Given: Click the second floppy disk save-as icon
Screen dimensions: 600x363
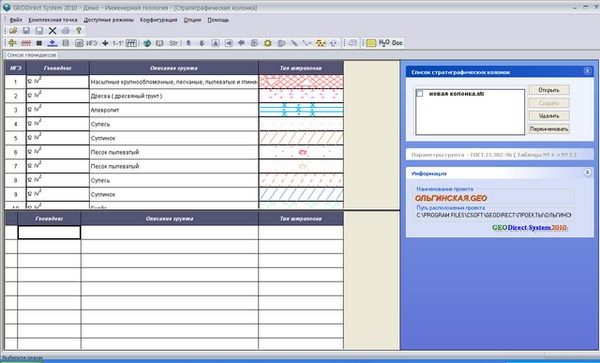Looking at the screenshot, I should [39, 31].
